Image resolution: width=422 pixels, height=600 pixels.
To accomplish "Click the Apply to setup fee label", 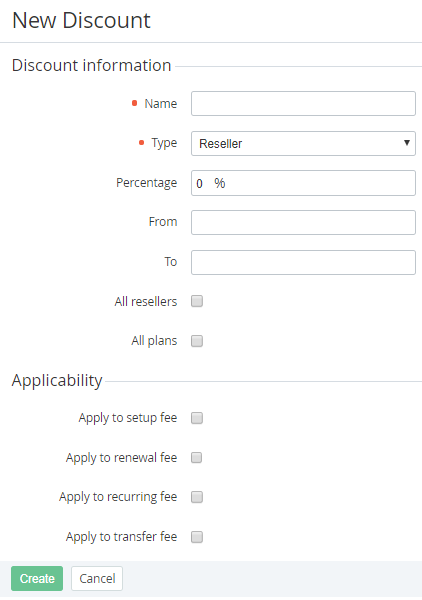I will pyautogui.click(x=128, y=418).
